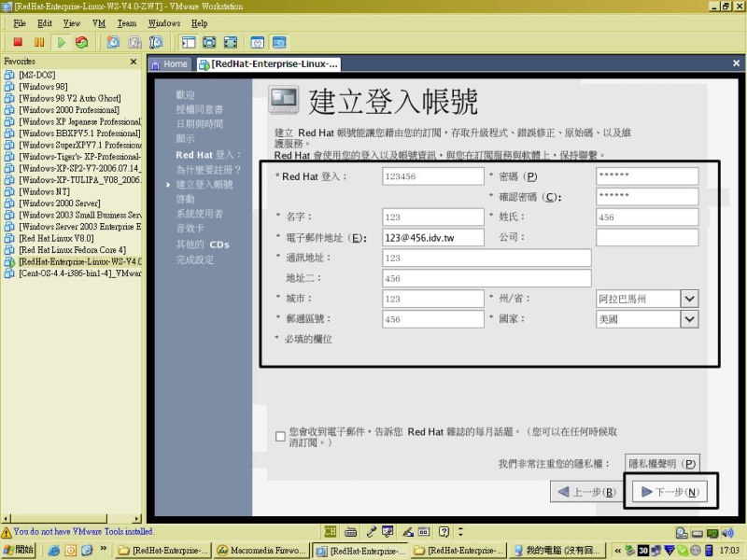This screenshot has height=560, width=747.
Task: Expand the 州/省 state dropdown
Action: pos(689,299)
